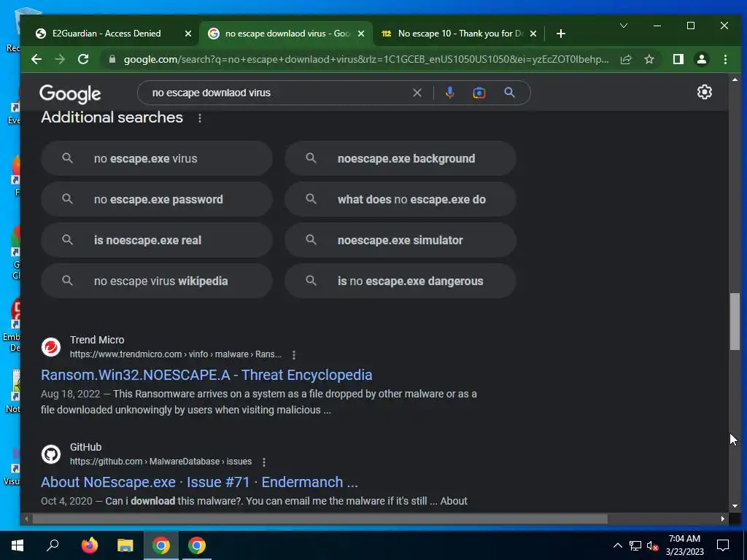The height and width of the screenshot is (560, 747).
Task: Clear the search box with the X
Action: click(x=417, y=93)
